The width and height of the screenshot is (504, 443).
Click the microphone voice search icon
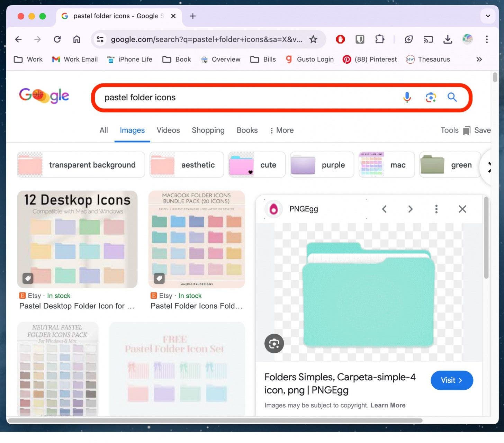coord(407,98)
